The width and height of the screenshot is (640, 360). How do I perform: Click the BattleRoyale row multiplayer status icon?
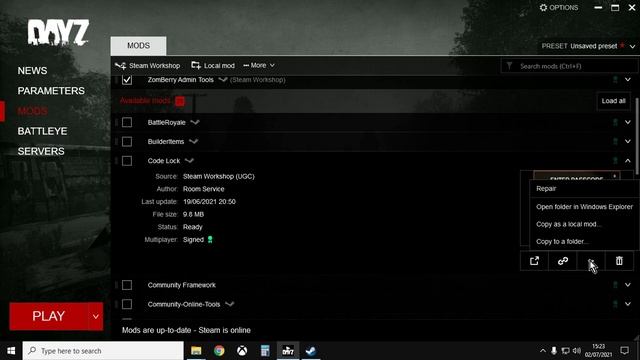tap(615, 122)
